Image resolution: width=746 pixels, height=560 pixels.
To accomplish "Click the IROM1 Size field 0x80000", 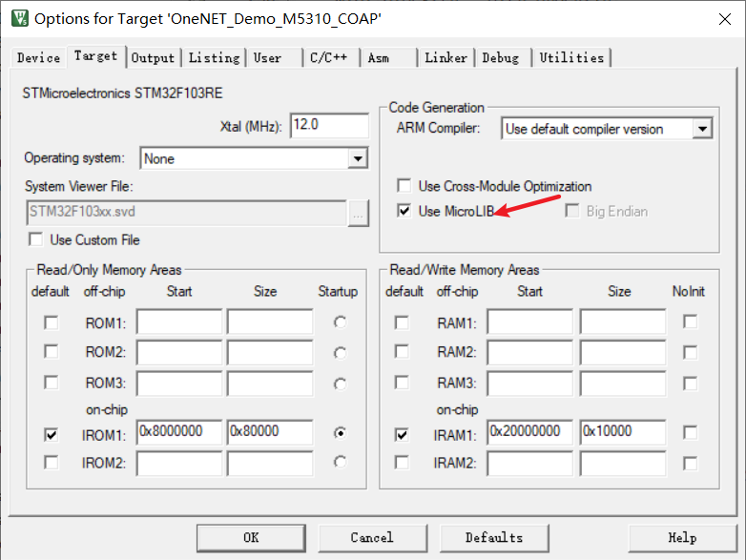I will [270, 432].
